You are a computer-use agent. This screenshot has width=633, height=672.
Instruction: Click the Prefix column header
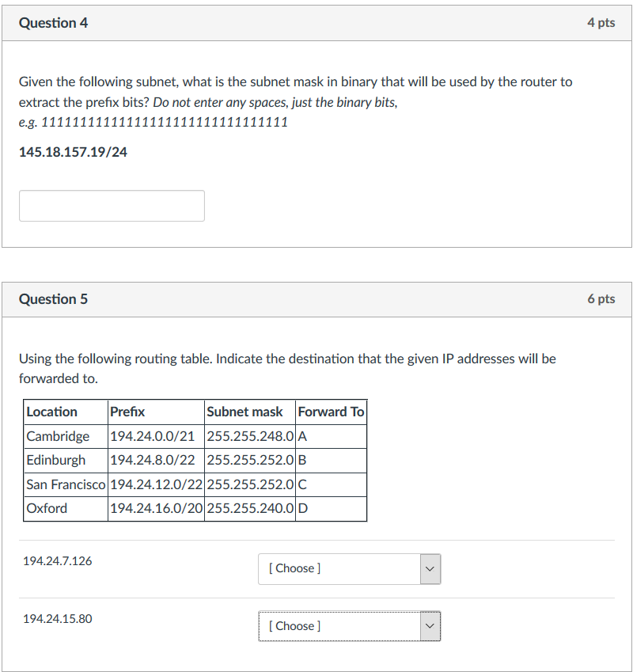[157, 412]
